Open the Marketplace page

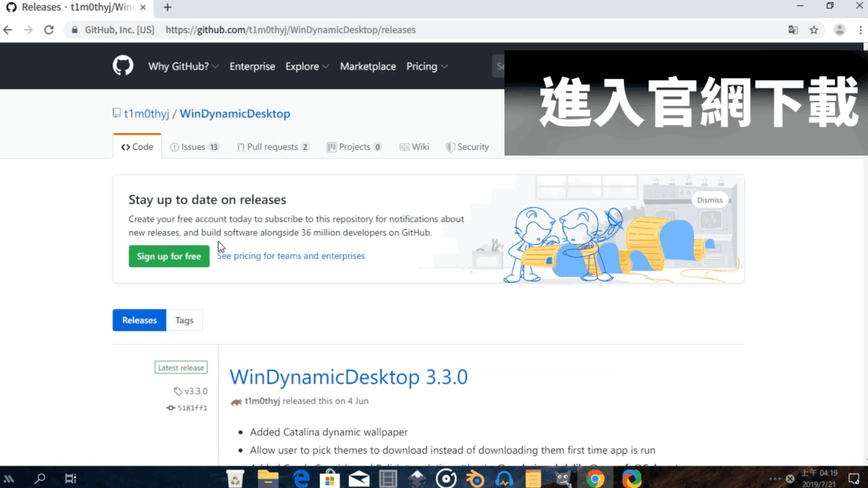coord(368,66)
